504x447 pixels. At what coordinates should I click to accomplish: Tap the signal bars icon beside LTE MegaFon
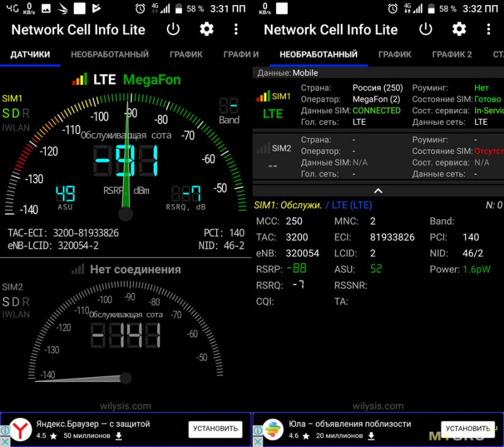(80, 80)
